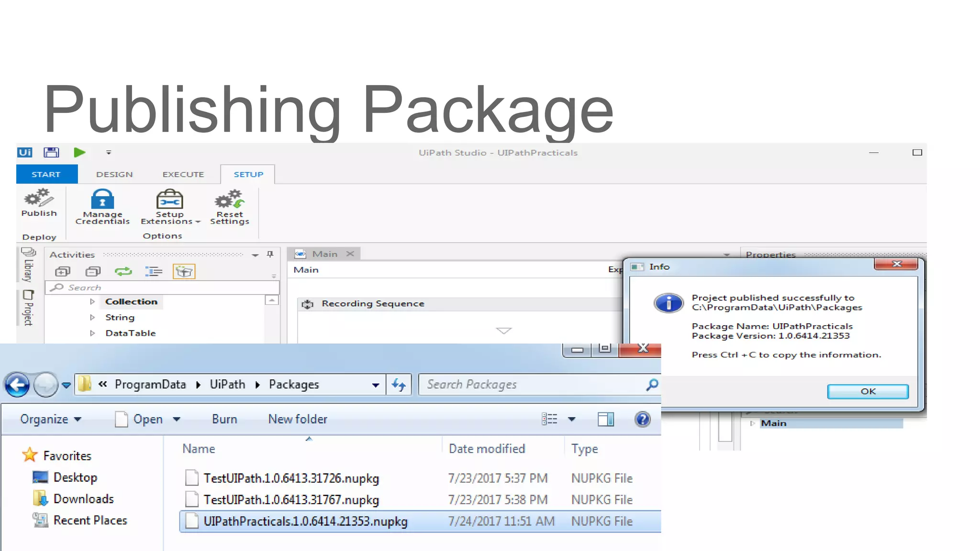Image resolution: width=980 pixels, height=551 pixels.
Task: Open the Open button dropdown arrow
Action: pyautogui.click(x=177, y=419)
